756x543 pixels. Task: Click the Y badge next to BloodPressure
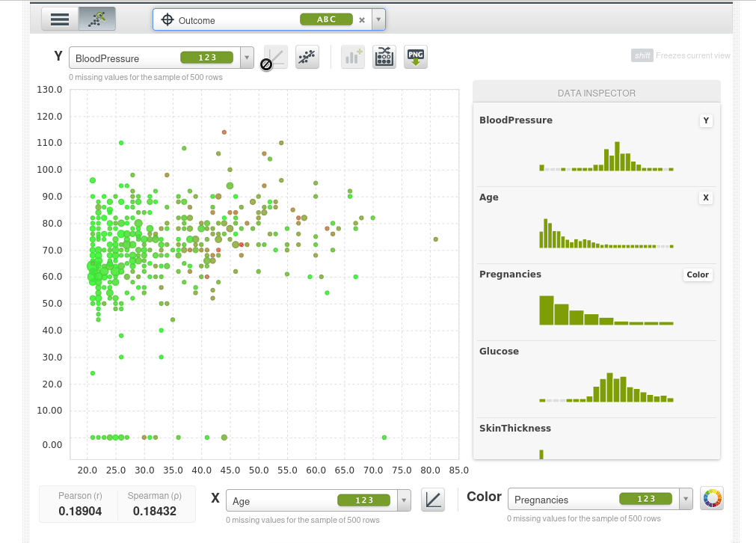click(x=705, y=120)
